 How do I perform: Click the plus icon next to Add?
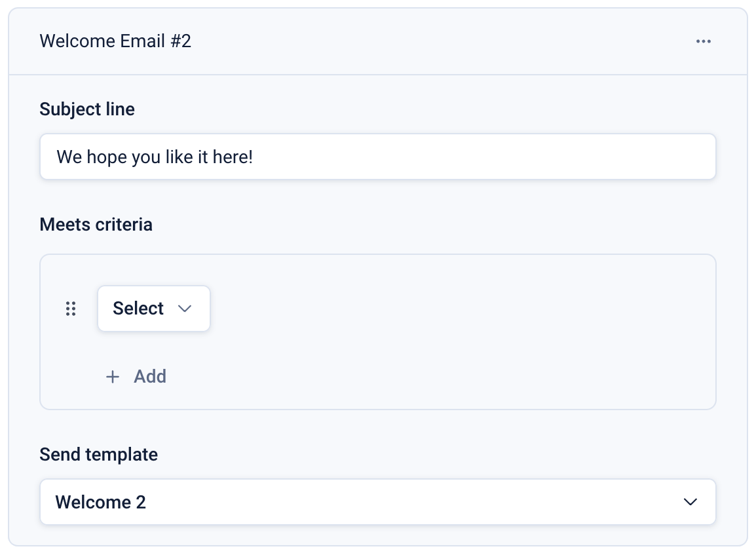click(x=113, y=377)
